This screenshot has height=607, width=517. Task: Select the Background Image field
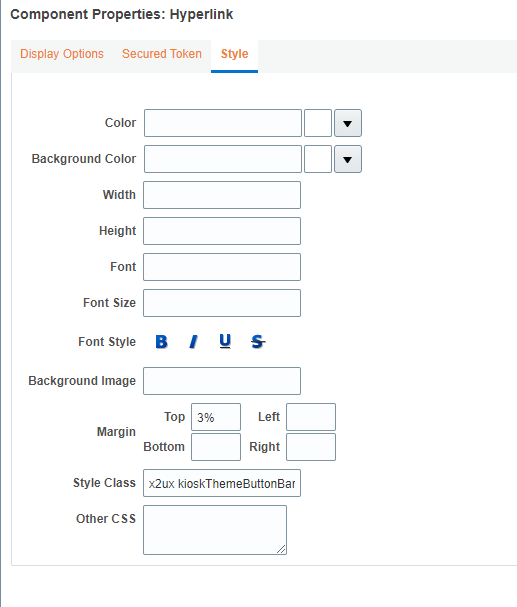tap(222, 381)
